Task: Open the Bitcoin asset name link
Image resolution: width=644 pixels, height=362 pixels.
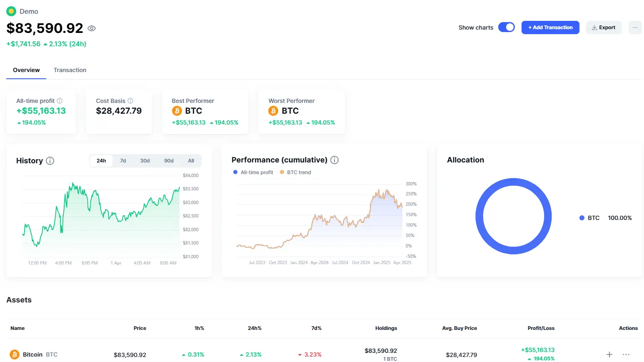Action: tap(32, 355)
